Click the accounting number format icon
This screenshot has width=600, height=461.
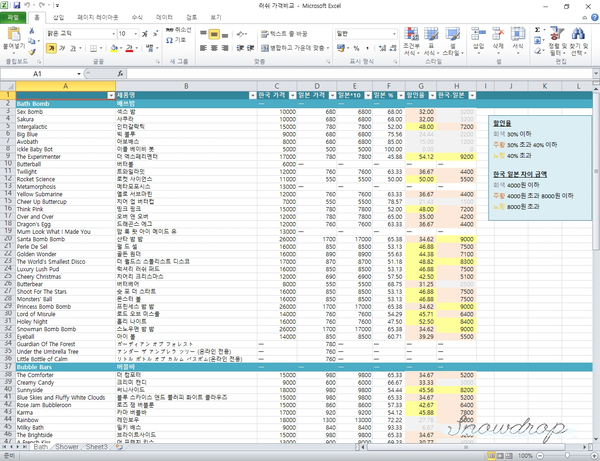(341, 48)
